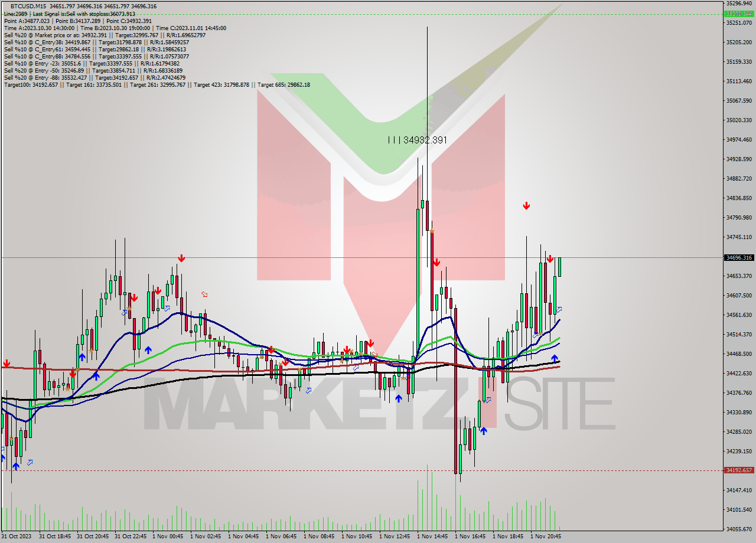756x543 pixels.
Task: Select the Sell %20 @ Market price line
Action: tap(105, 35)
